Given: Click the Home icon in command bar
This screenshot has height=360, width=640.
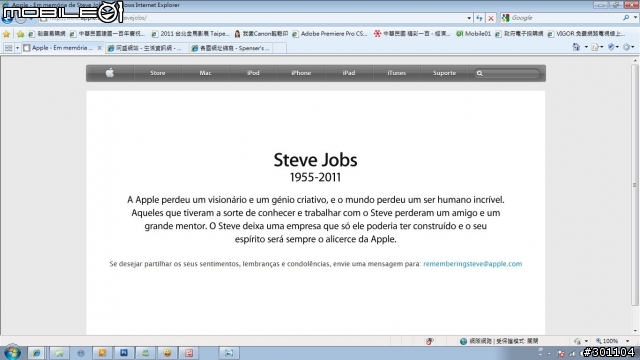Looking at the screenshot, I should point(576,47).
